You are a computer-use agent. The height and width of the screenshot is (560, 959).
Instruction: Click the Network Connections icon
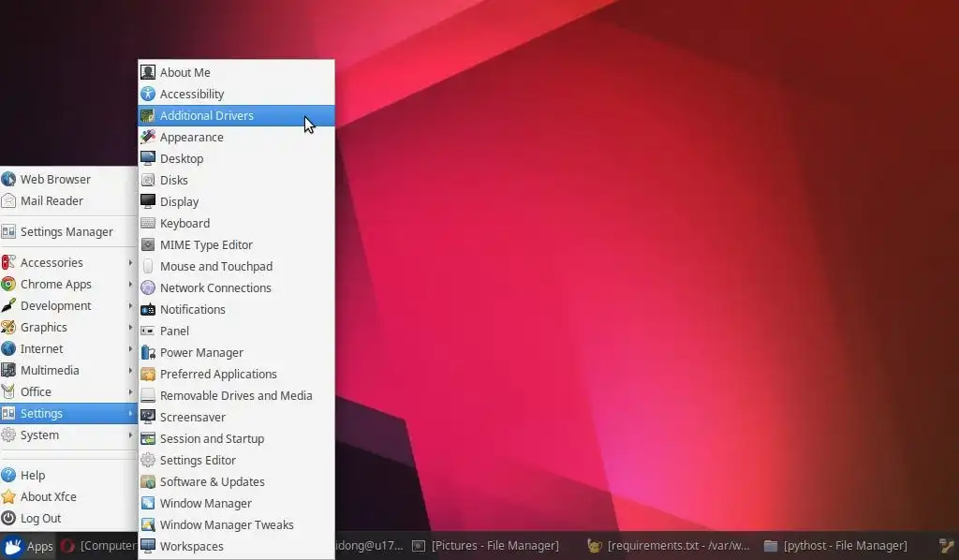coord(148,287)
